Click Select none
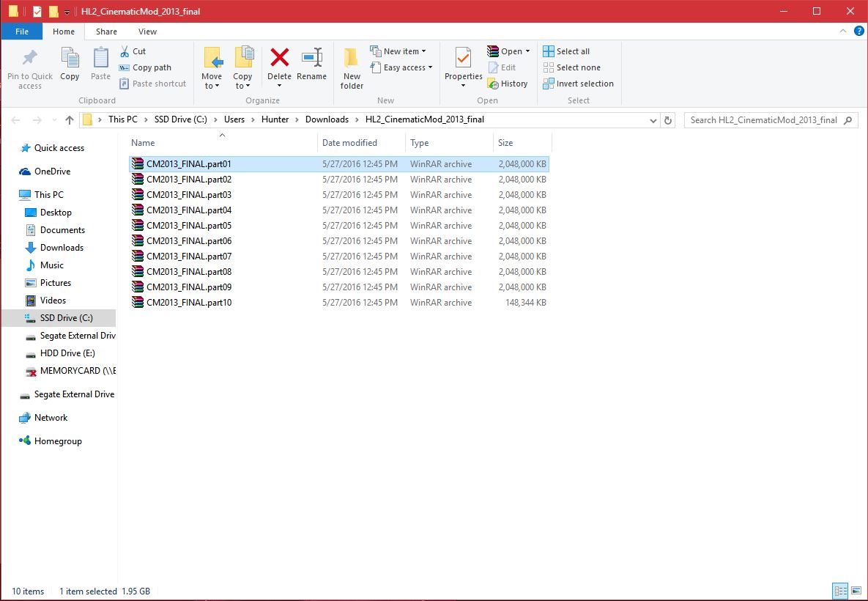The height and width of the screenshot is (601, 868). [x=572, y=67]
